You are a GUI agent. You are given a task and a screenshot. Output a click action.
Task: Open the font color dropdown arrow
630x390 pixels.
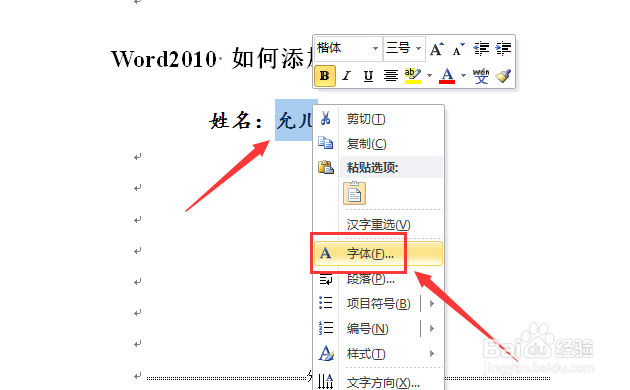(463, 76)
